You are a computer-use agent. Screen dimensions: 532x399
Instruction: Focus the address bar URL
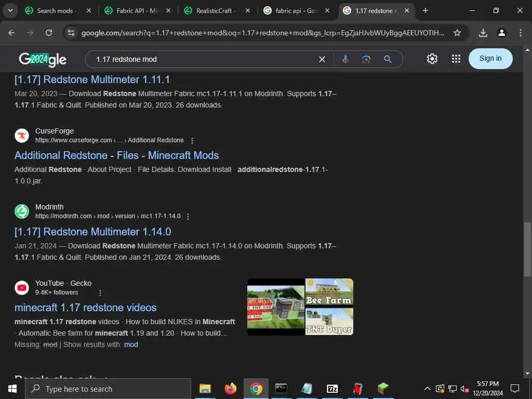point(262,33)
